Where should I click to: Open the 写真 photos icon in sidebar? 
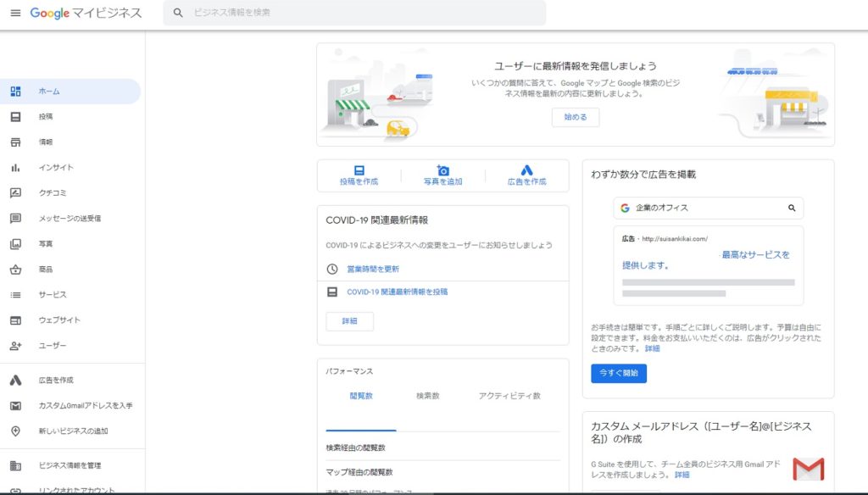15,244
